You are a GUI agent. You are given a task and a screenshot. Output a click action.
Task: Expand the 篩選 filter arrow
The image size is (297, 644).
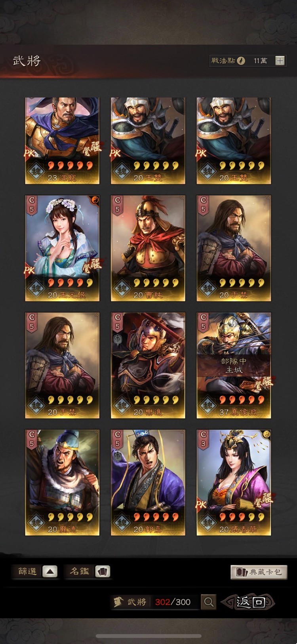50,572
